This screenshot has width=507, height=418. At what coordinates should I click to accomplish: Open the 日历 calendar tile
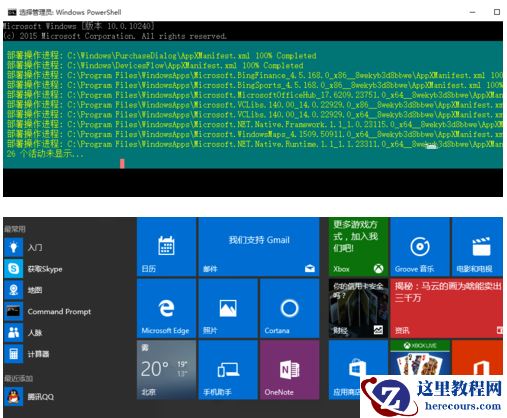point(166,247)
